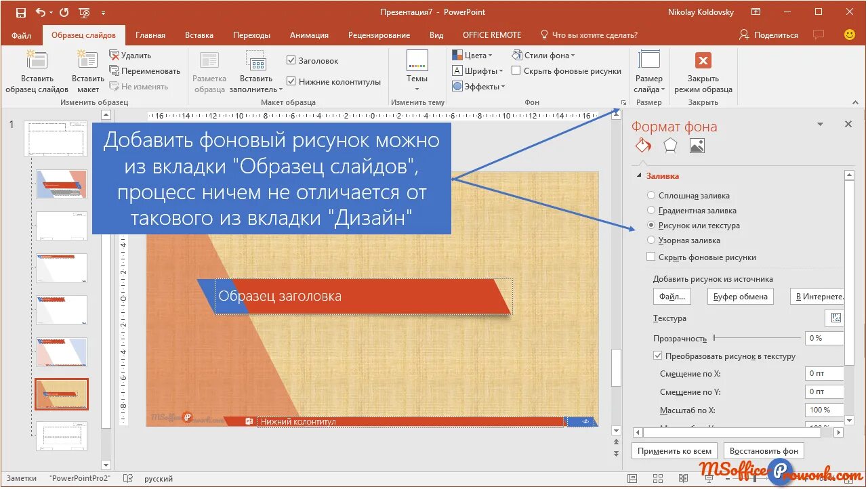Select Градиентная заливка radio option
This screenshot has height=489, width=868.
coord(651,211)
